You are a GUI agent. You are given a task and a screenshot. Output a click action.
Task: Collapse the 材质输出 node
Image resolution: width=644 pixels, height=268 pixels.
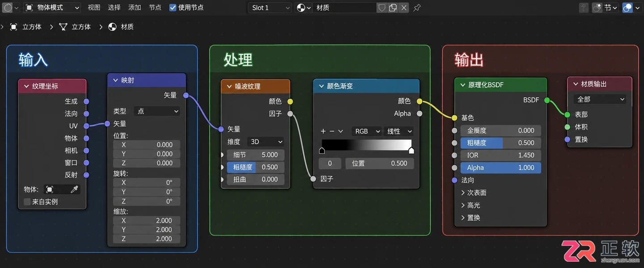(x=575, y=84)
